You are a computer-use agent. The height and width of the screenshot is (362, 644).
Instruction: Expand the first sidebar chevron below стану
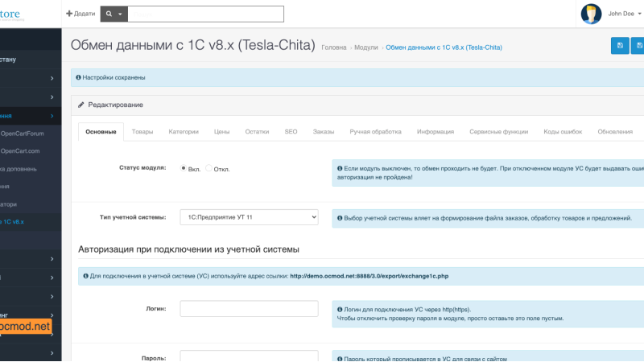pyautogui.click(x=52, y=78)
